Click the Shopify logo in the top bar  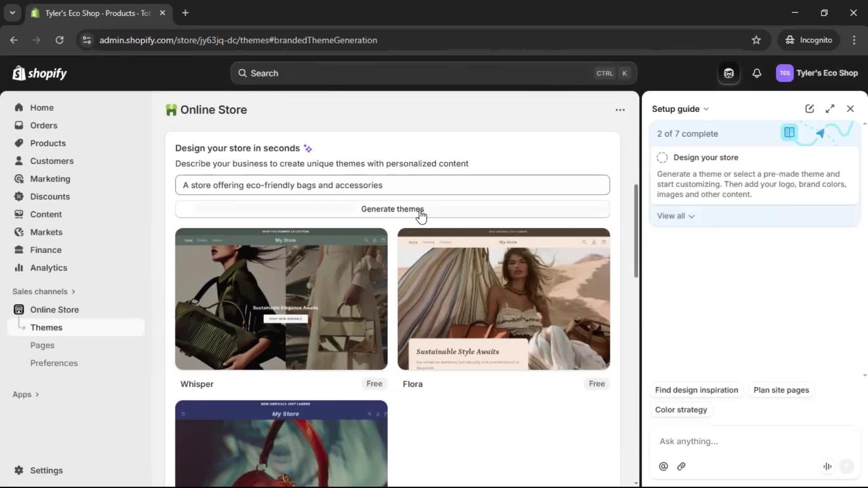(39, 73)
